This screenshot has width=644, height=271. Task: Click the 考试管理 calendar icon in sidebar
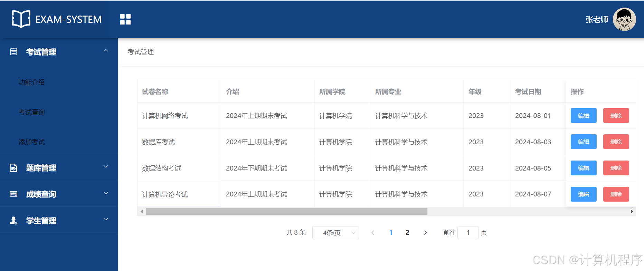(x=13, y=52)
